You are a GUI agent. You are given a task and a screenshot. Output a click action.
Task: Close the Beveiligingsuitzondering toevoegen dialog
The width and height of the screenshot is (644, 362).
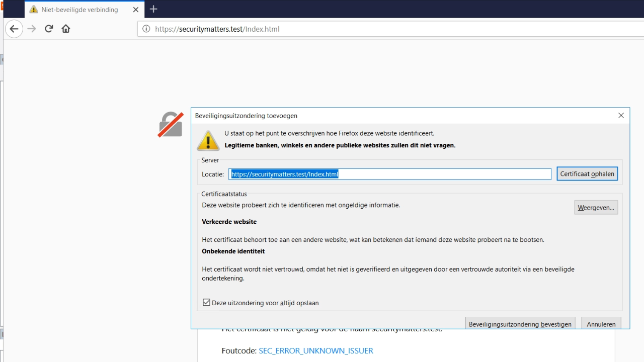[621, 116]
